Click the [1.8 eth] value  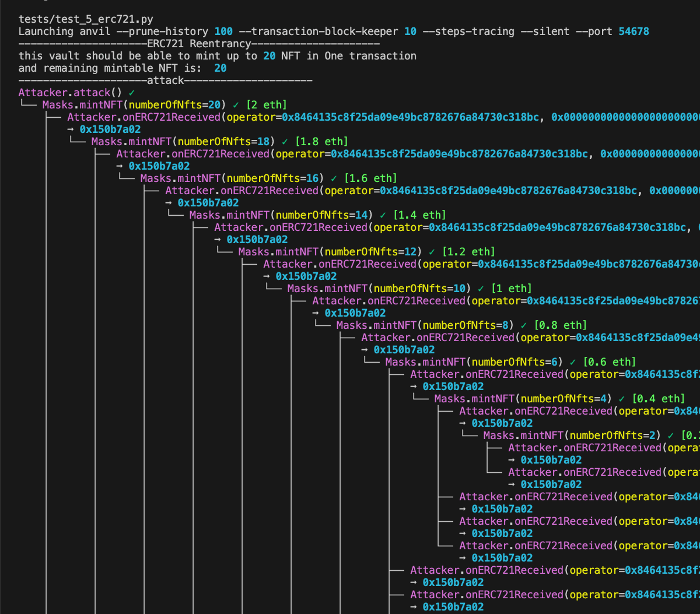click(x=321, y=142)
